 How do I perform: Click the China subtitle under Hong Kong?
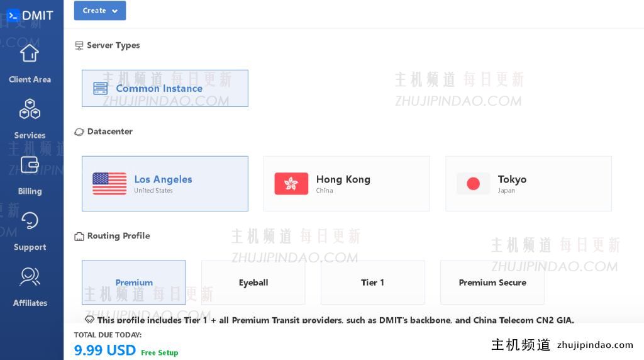coord(325,191)
